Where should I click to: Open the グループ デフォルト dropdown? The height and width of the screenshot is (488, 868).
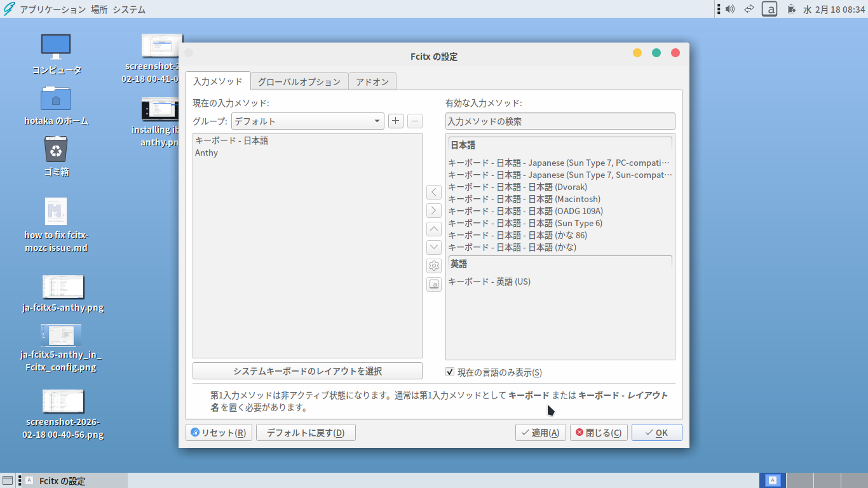[x=307, y=121]
